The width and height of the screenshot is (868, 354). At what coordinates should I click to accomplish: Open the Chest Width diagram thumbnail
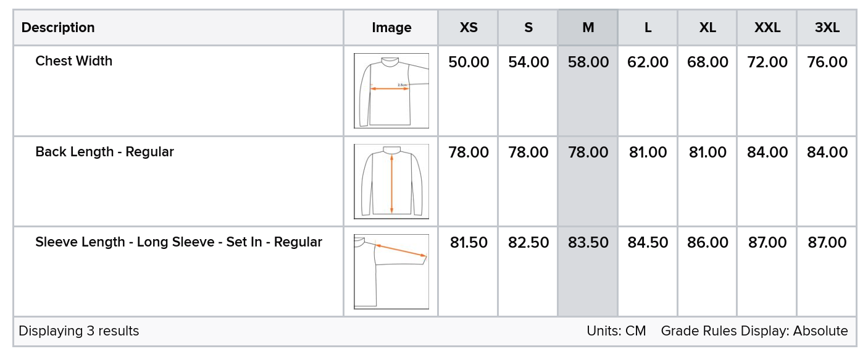[x=391, y=91]
